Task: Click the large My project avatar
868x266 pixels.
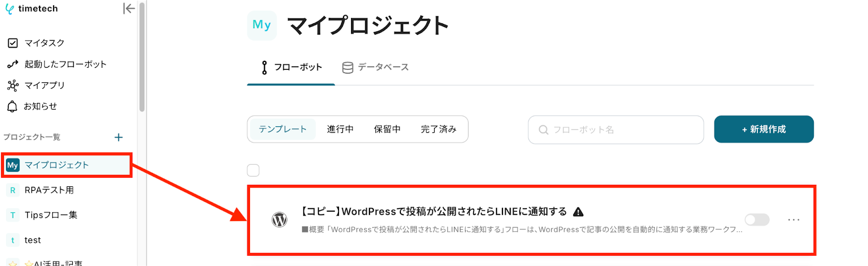Action: pyautogui.click(x=261, y=25)
